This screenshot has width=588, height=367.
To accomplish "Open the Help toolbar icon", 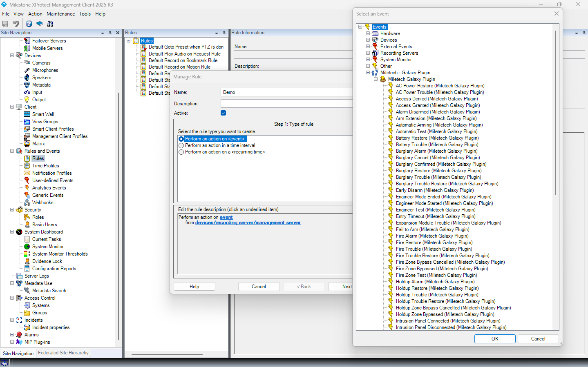I will pos(29,24).
